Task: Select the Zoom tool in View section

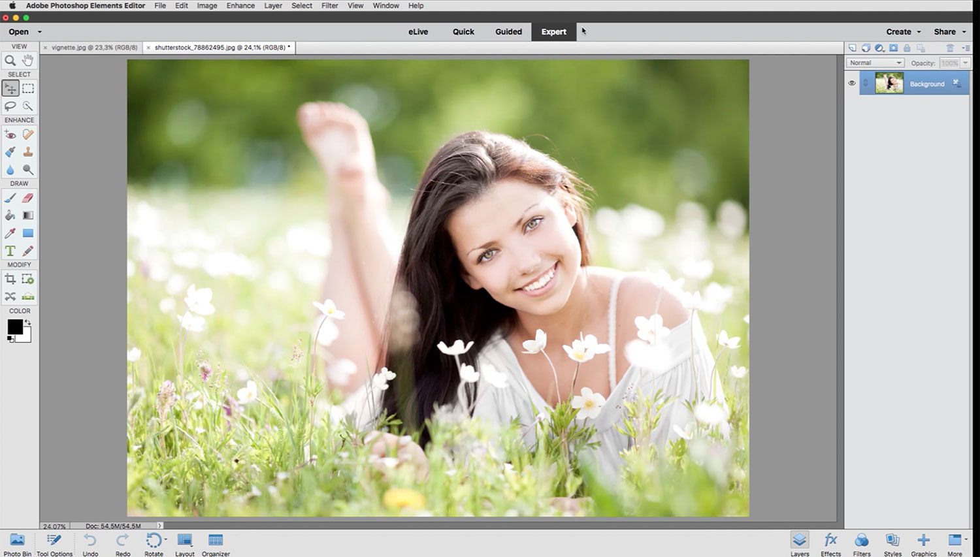Action: (10, 61)
